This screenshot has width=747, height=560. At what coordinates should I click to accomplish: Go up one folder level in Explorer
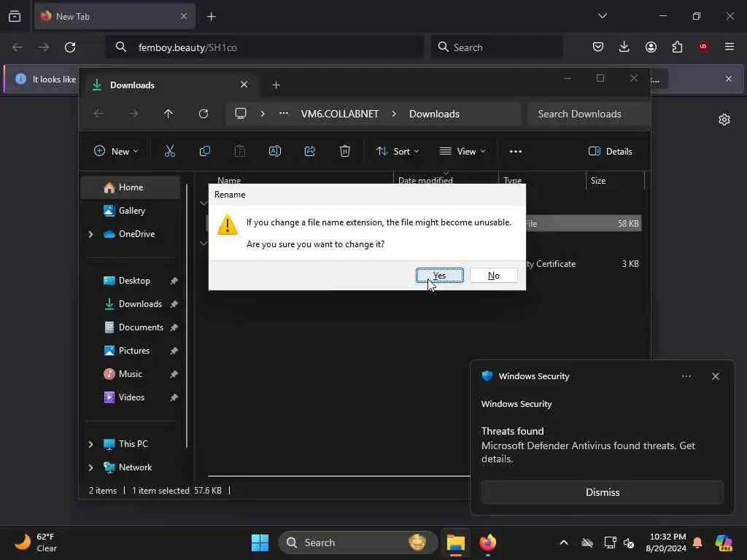tap(169, 114)
